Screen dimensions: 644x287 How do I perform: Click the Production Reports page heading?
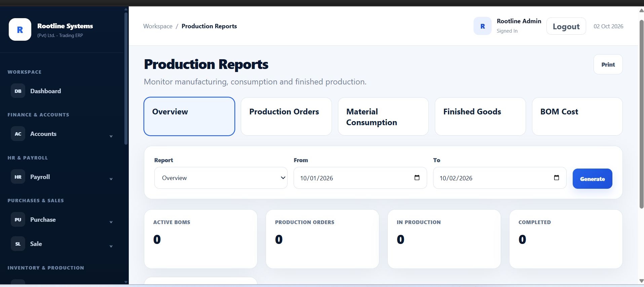[x=206, y=64]
